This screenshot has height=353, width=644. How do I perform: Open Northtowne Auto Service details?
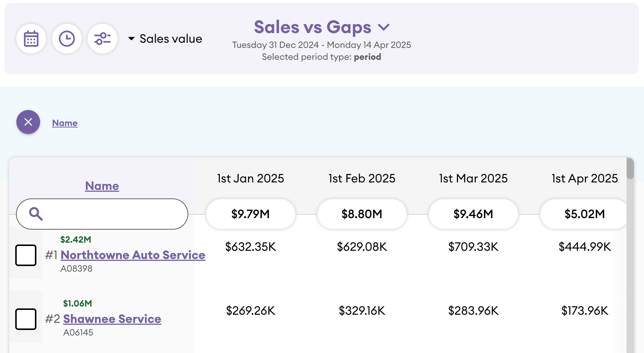(133, 255)
